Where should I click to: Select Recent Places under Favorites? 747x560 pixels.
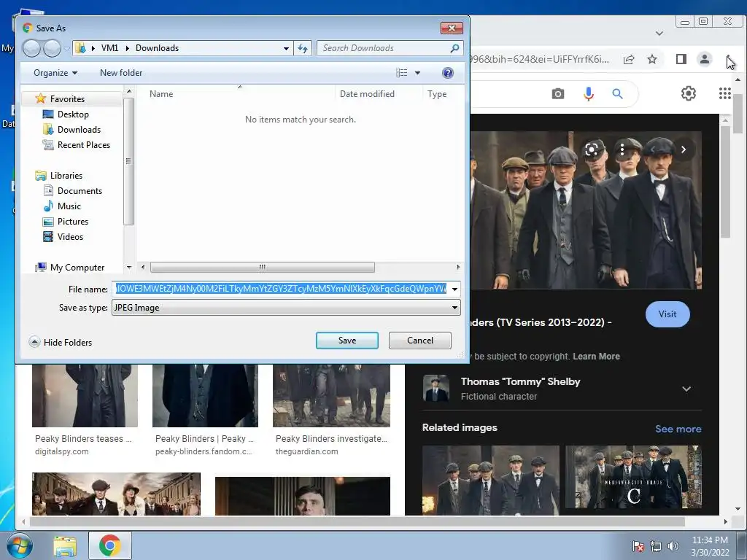[x=83, y=145]
